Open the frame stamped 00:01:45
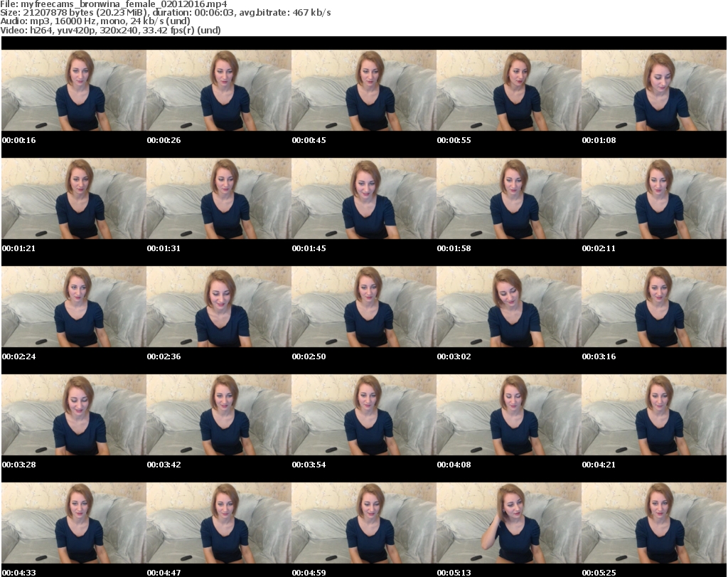Screen dimensions: 728x577 point(364,198)
